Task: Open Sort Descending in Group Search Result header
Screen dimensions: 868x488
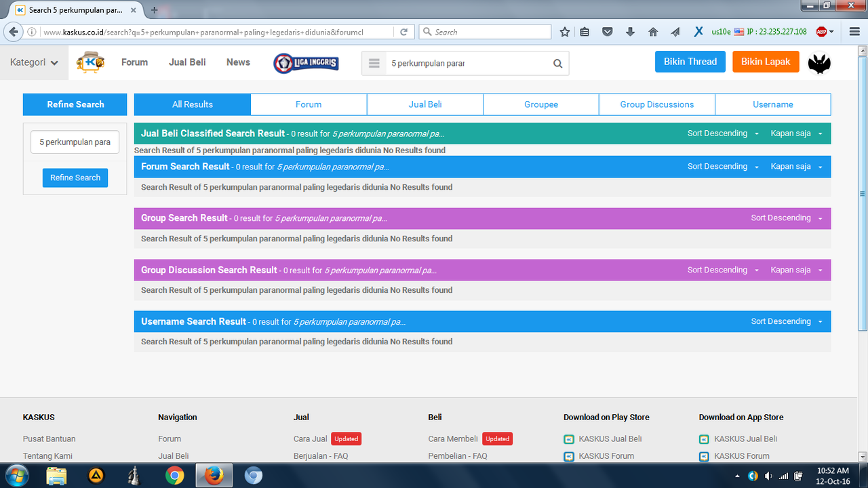Action: [787, 218]
